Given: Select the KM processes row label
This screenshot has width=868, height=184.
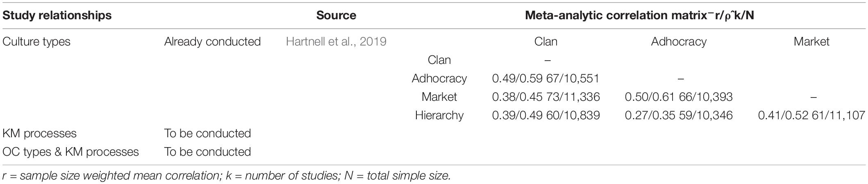Looking at the screenshot, I should [x=39, y=133].
